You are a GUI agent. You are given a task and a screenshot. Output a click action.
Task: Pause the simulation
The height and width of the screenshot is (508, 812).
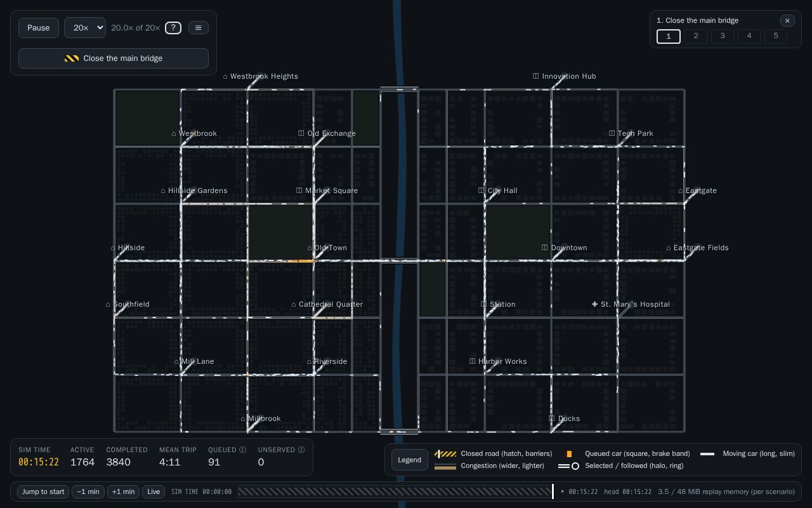(x=39, y=28)
